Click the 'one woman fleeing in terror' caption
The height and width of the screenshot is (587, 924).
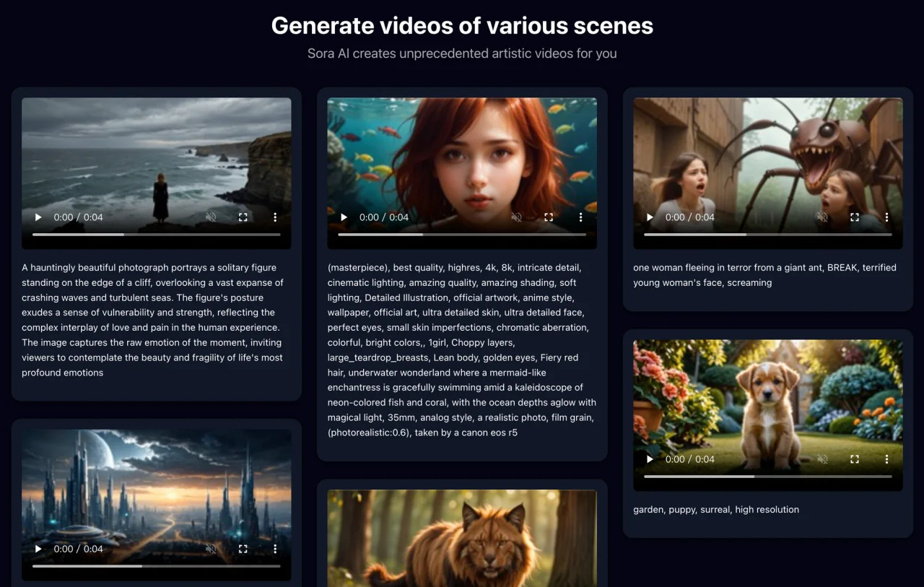[x=764, y=275]
